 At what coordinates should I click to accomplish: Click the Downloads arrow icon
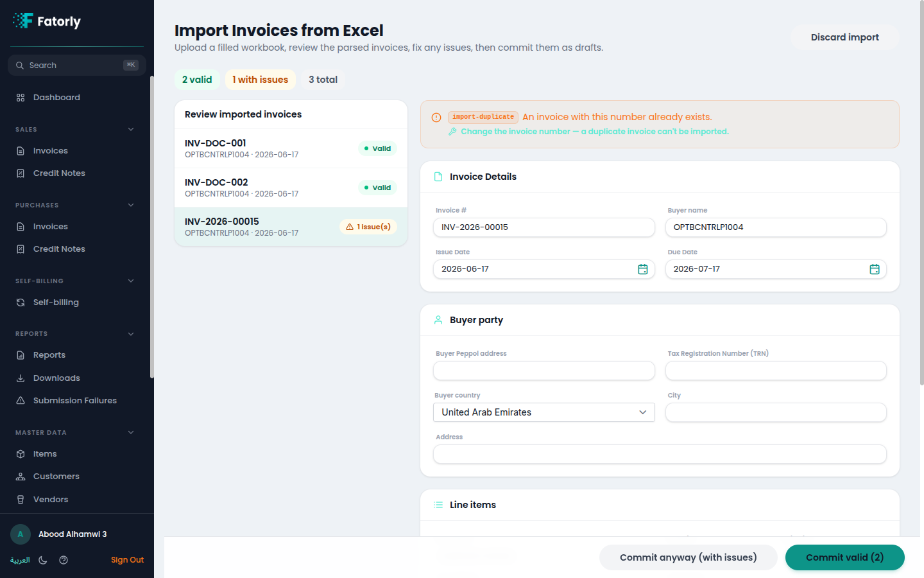coord(21,378)
